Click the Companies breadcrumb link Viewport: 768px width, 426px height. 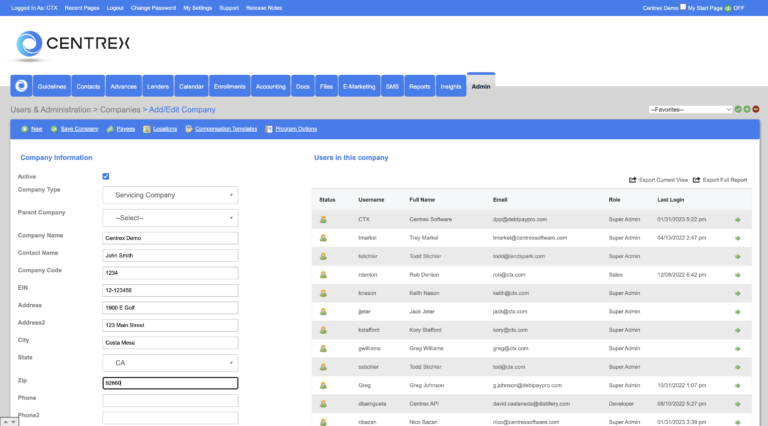[120, 110]
